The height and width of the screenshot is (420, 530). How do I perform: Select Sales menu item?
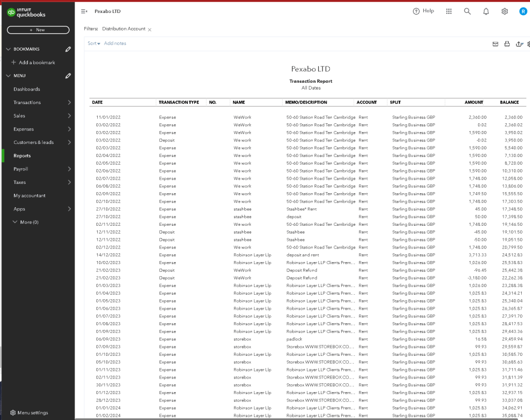pyautogui.click(x=19, y=115)
